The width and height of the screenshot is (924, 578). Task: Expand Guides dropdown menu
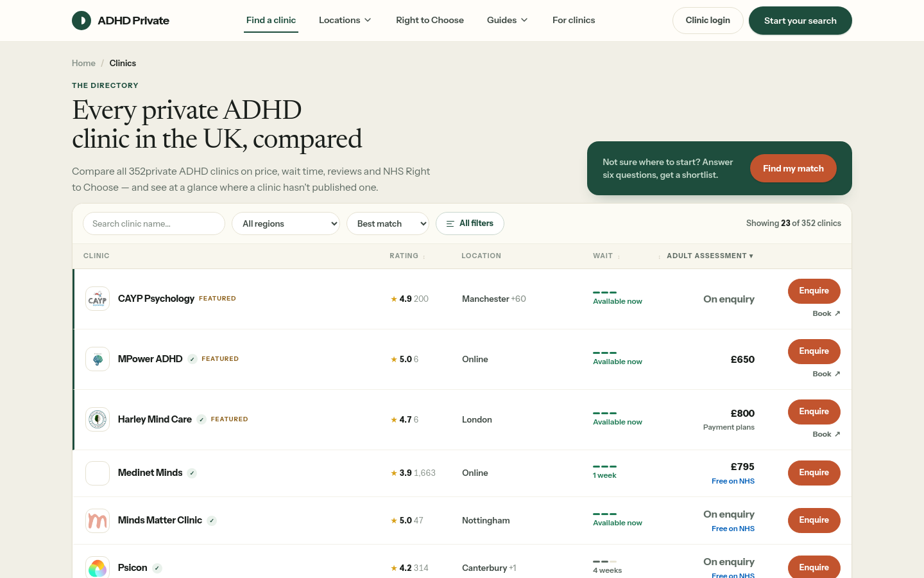pos(508,21)
